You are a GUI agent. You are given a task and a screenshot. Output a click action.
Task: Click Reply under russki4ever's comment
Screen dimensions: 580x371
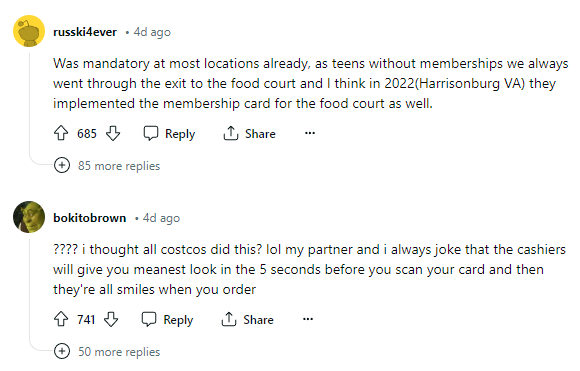169,134
